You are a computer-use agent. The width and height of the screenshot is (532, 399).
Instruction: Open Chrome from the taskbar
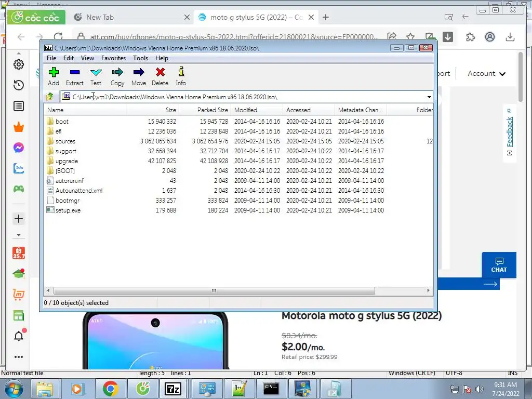point(110,389)
